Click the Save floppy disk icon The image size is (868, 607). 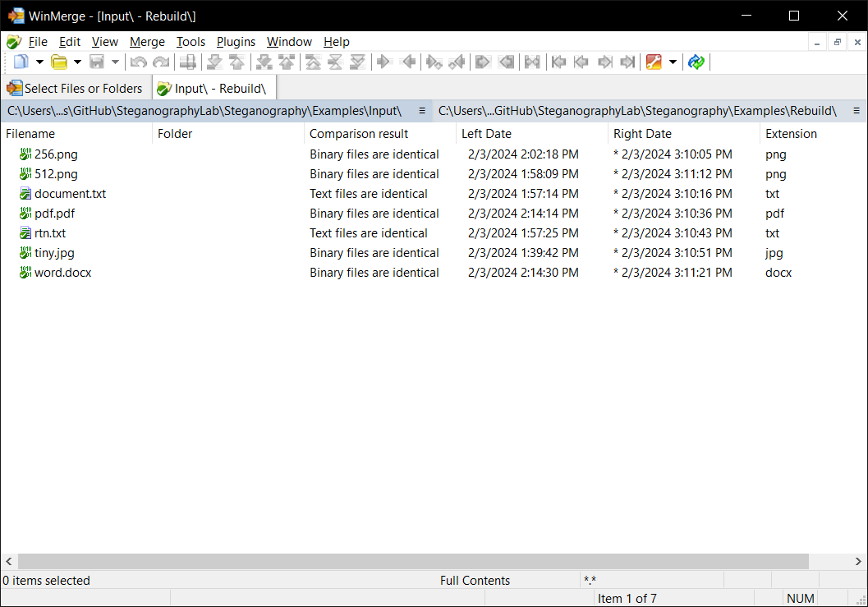97,62
